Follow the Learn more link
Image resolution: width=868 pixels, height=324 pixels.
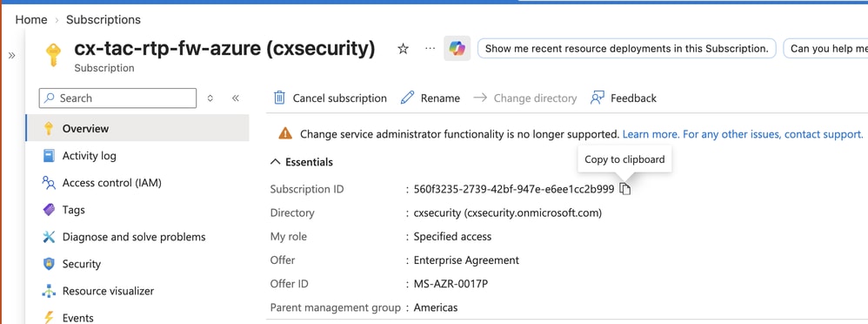651,134
